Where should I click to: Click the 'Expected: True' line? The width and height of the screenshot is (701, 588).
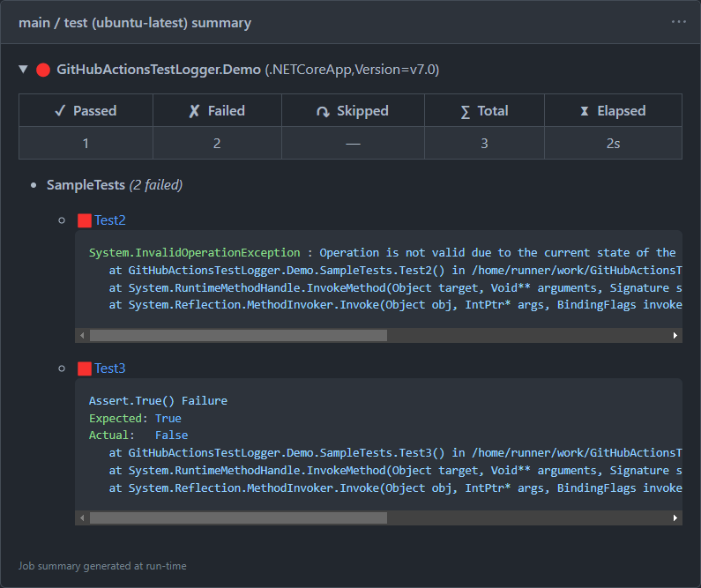tap(135, 419)
